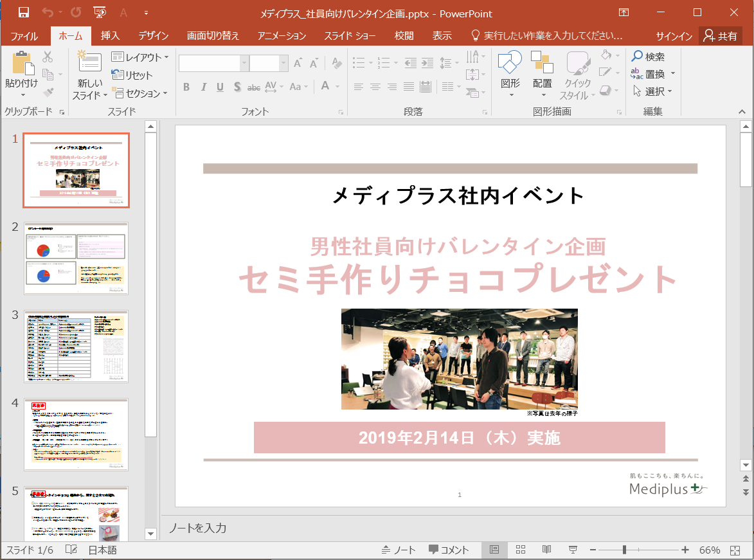Click the Increase Indent icon
The height and width of the screenshot is (560, 754).
pos(427,62)
